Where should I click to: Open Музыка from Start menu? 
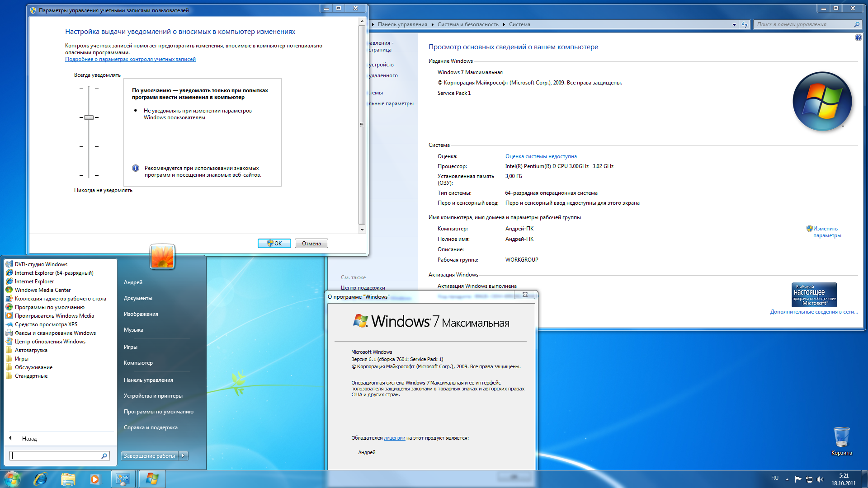click(x=133, y=330)
